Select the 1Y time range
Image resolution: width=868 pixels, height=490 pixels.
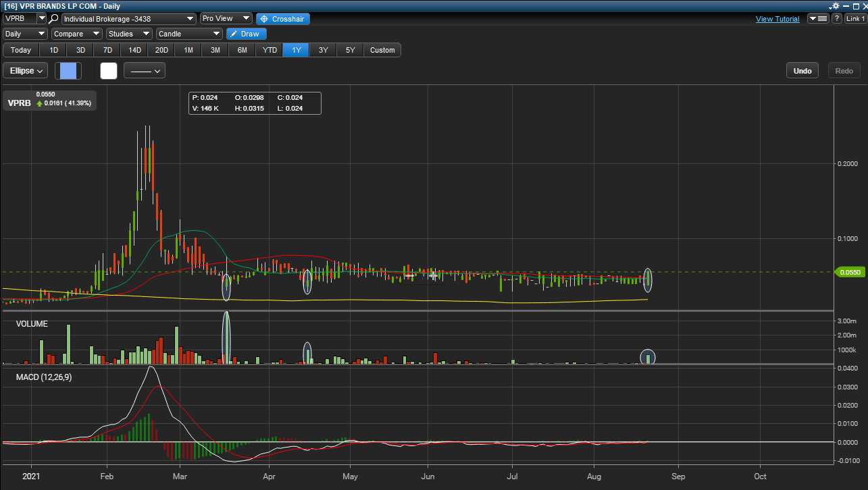coord(297,50)
